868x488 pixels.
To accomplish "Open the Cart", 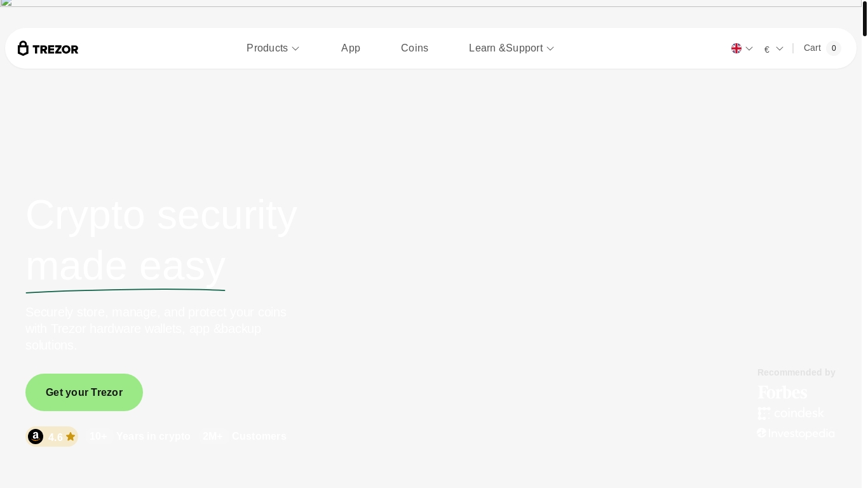I will [822, 48].
